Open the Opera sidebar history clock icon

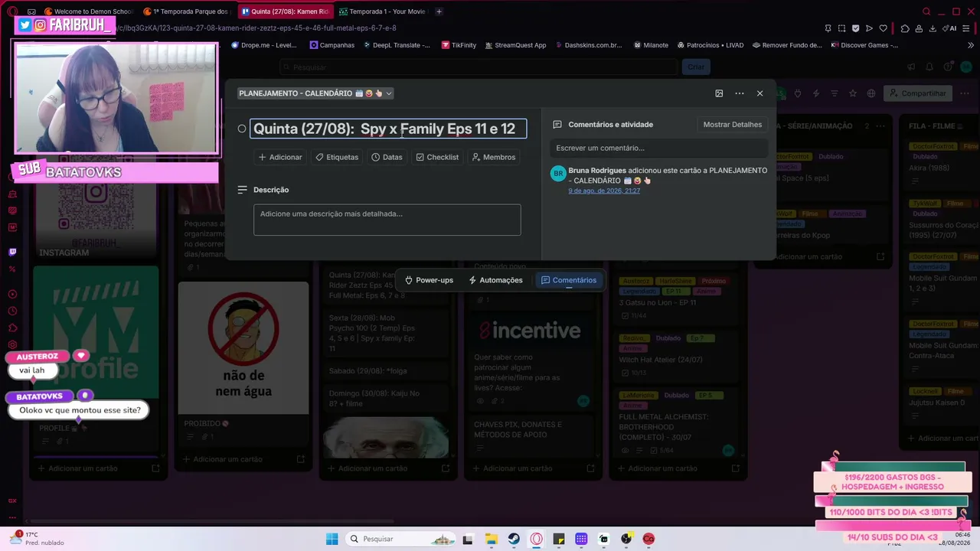tap(12, 311)
